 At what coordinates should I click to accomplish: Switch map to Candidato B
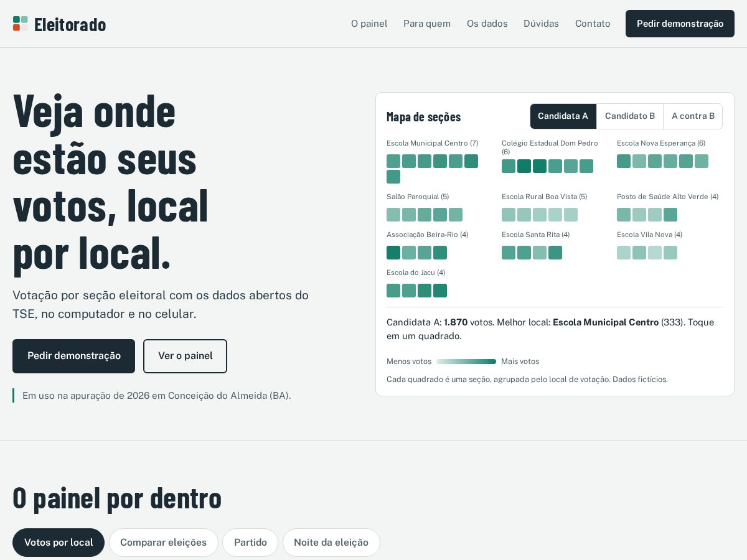[x=630, y=116]
